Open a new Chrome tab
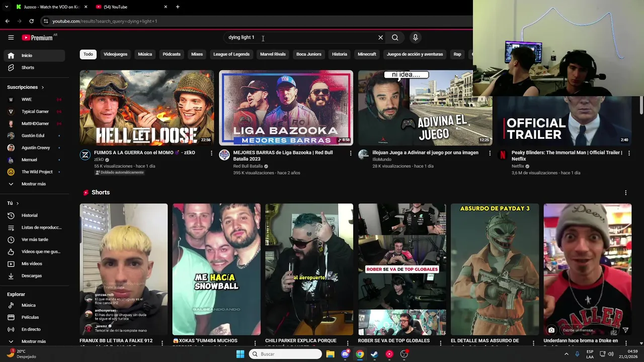 coord(178,7)
